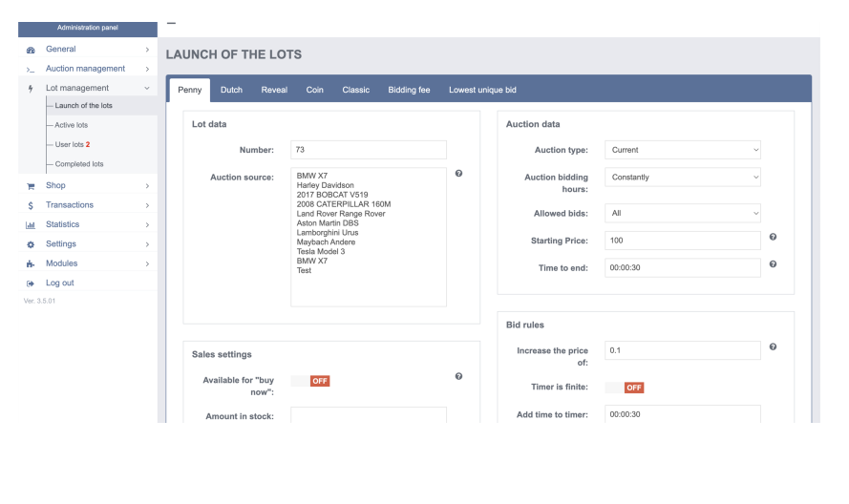Select Maybach Andere in source list
849x504 pixels.
coord(326,242)
